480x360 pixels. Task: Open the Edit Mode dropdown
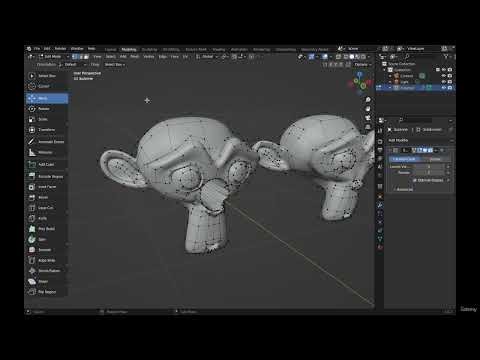point(54,57)
